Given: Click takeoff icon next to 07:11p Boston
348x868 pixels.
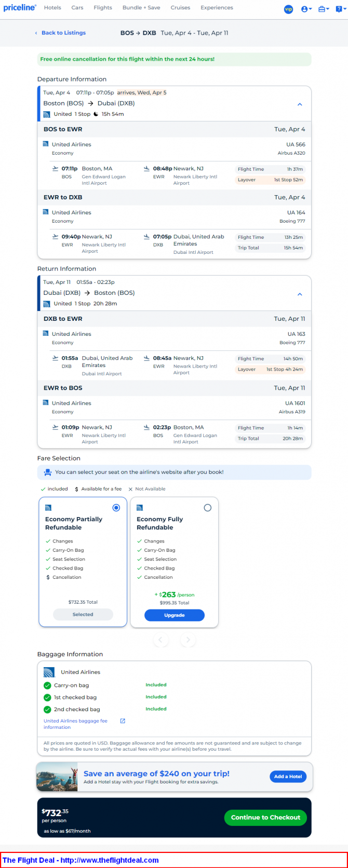Looking at the screenshot, I should pyautogui.click(x=56, y=169).
